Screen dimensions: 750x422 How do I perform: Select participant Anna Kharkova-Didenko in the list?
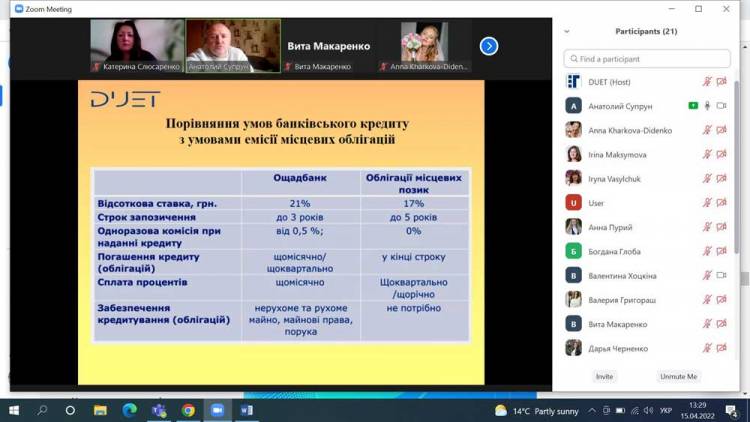630,130
